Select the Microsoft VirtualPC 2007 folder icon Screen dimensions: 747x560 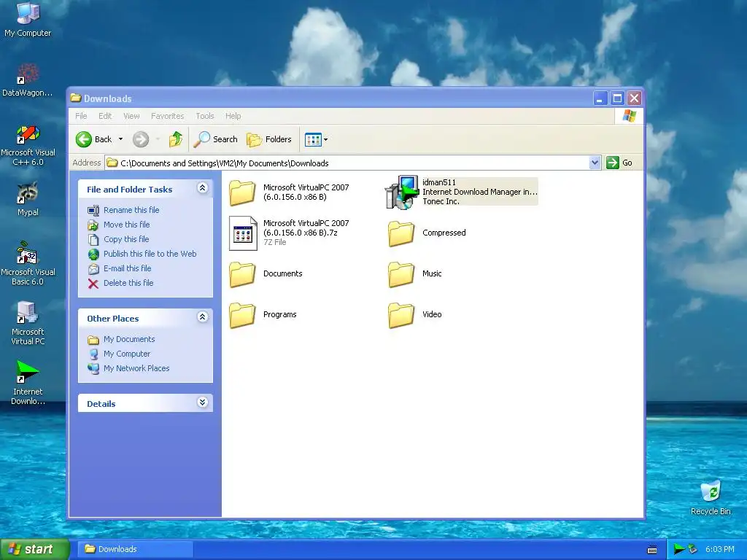coord(242,192)
